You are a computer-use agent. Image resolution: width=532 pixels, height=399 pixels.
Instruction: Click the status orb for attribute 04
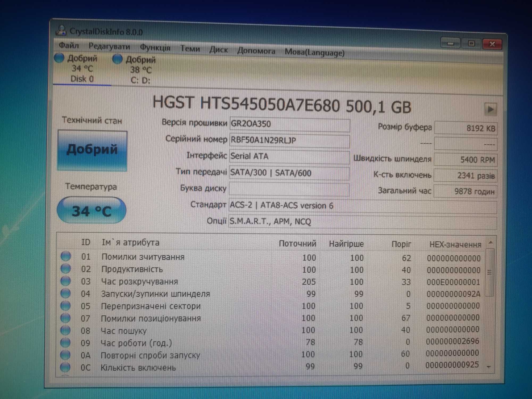tap(65, 293)
